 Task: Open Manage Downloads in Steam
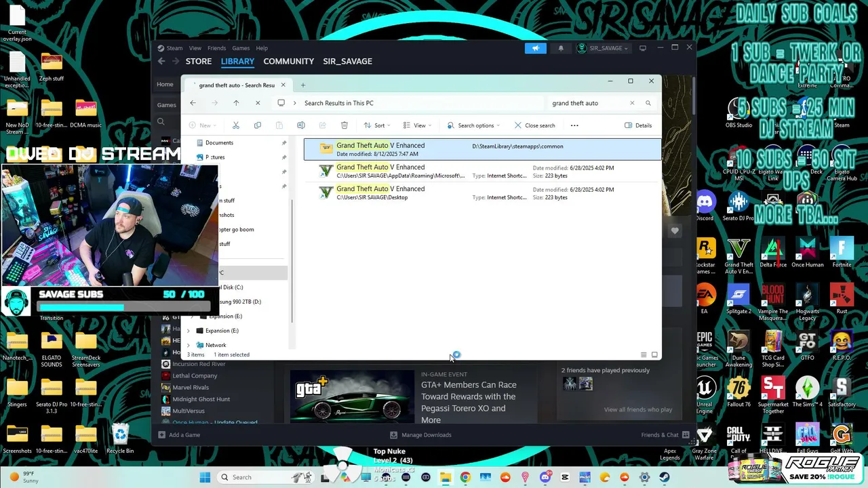tap(420, 435)
